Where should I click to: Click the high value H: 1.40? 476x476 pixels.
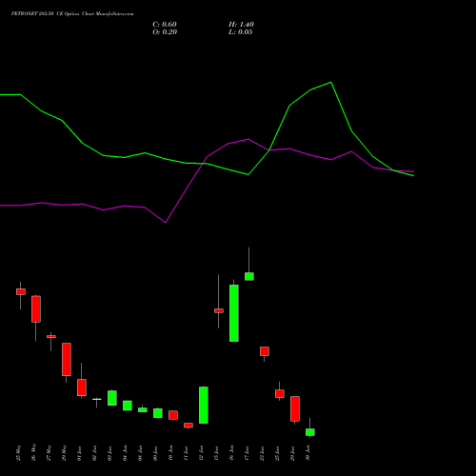click(241, 25)
